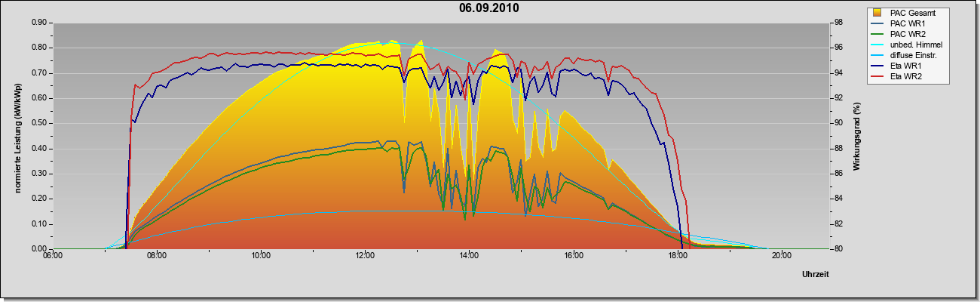Click the 12:00 time axis label
The height and width of the screenshot is (302, 980).
(x=365, y=255)
